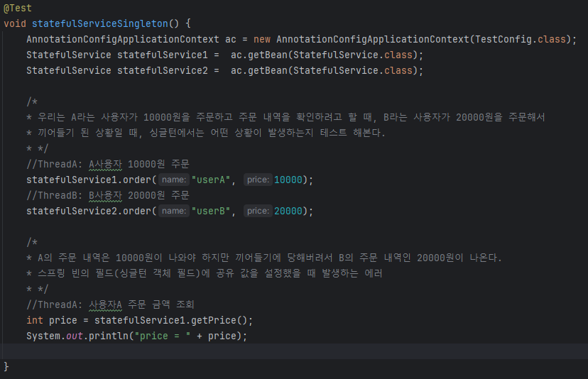
Task: Click the statefulServiceSingleton method name
Action: point(99,23)
